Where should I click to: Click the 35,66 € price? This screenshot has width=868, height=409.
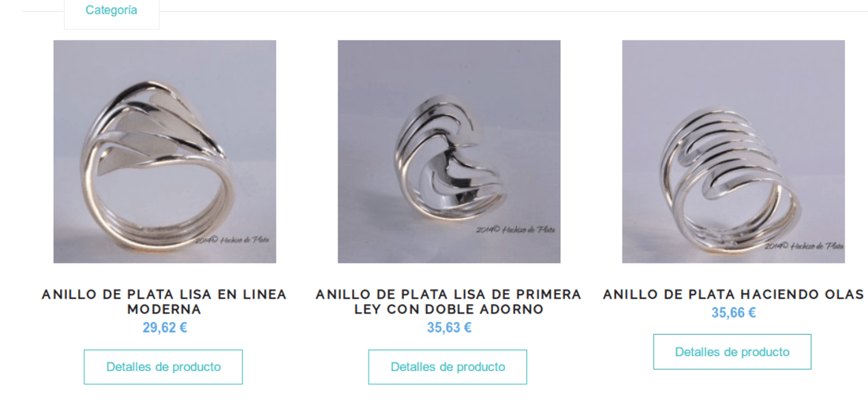point(734,313)
